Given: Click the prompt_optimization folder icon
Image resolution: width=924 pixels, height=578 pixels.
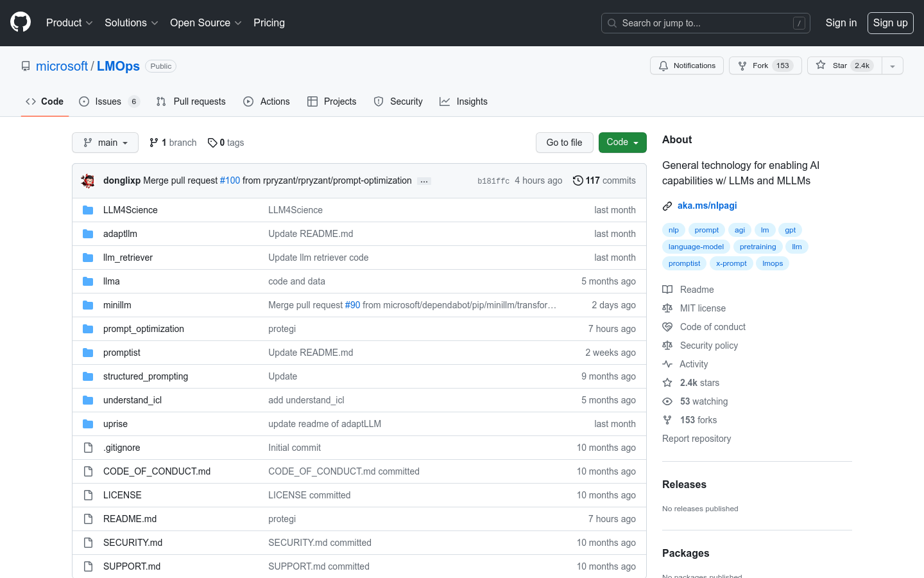Looking at the screenshot, I should (88, 329).
